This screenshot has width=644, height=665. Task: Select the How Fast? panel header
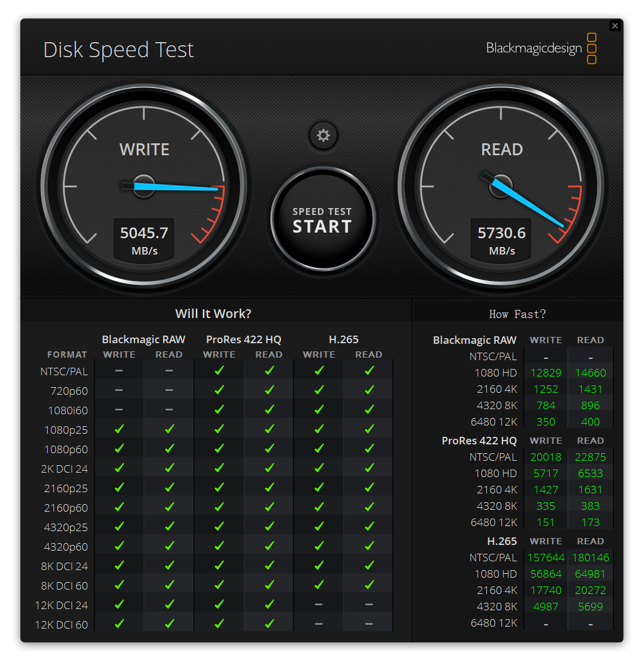(517, 314)
